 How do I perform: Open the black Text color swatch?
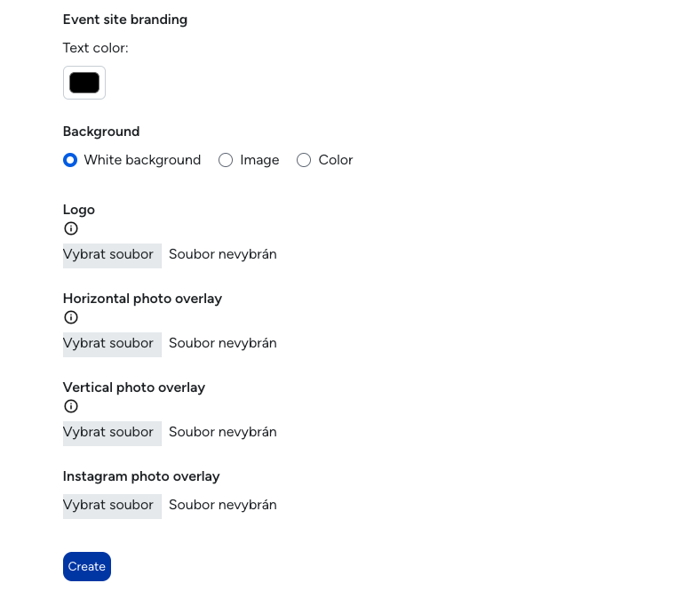pyautogui.click(x=84, y=83)
